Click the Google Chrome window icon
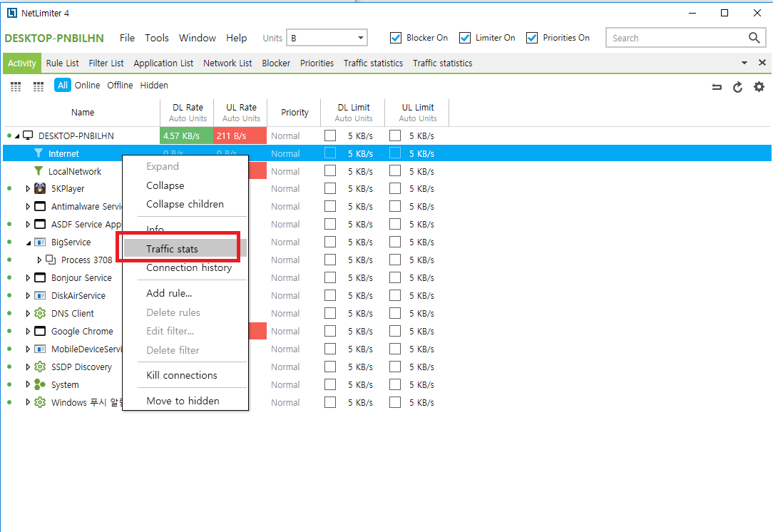The width and height of the screenshot is (773, 532). coord(40,332)
